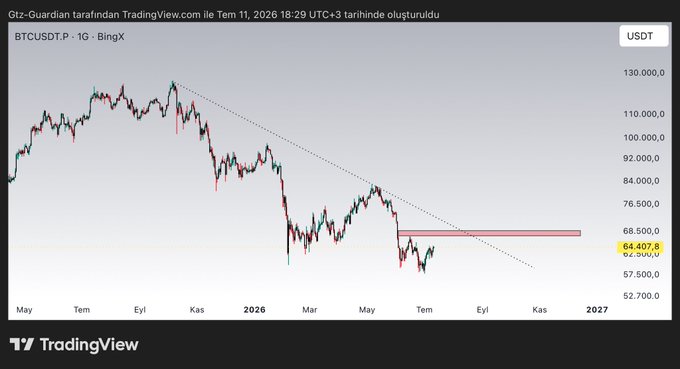The image size is (680, 369).
Task: Click the 2026 year label on time axis
Action: 254,310
